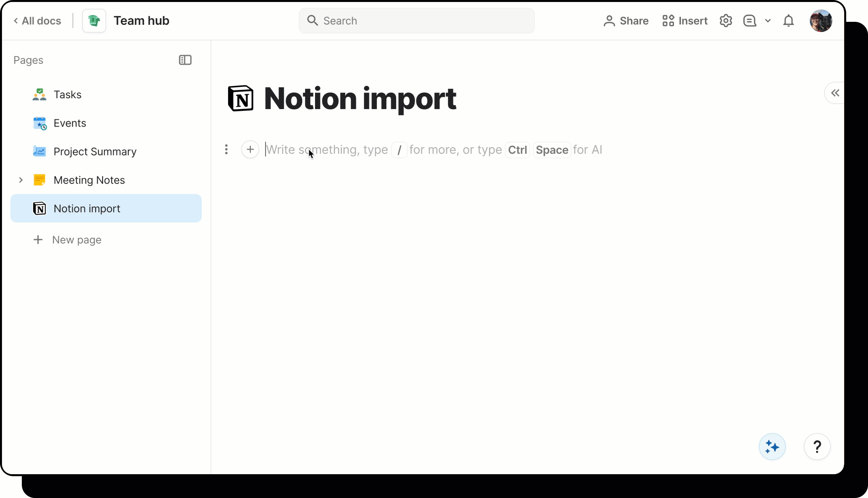Screen dimensions: 868x498
Task: Open the notifications bell
Action: [788, 21]
